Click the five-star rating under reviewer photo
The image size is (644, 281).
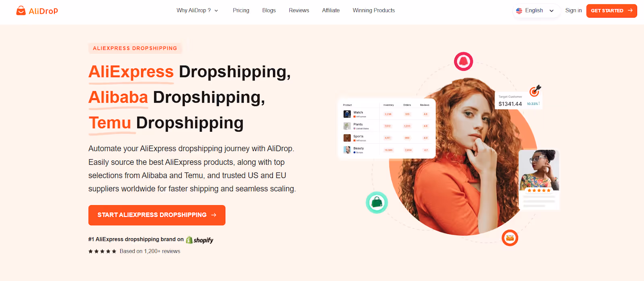click(539, 191)
